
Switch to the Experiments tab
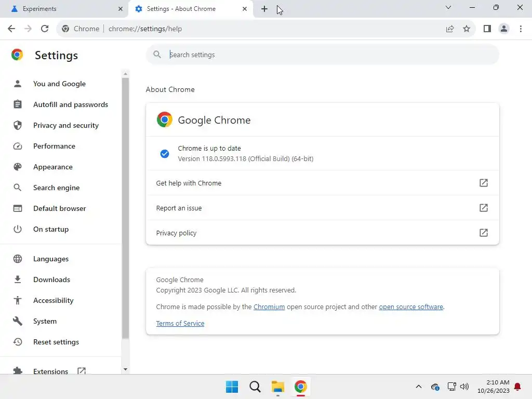pos(64,9)
